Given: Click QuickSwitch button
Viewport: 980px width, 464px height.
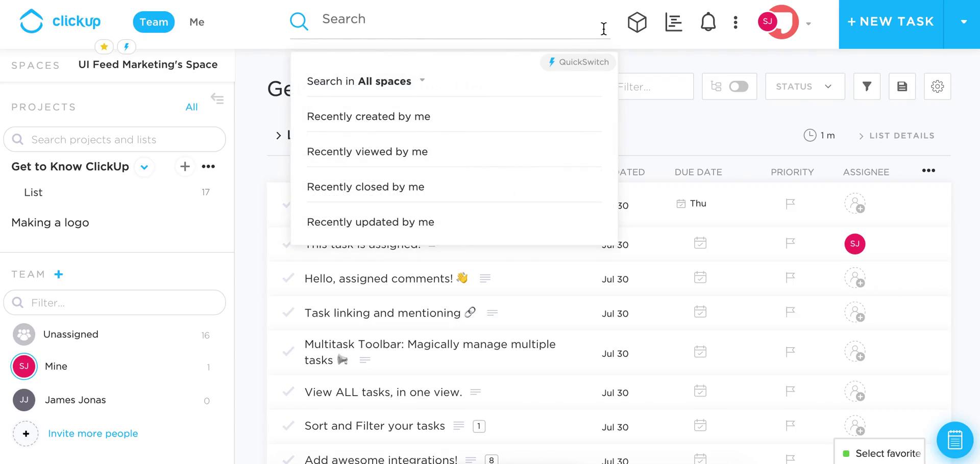Looking at the screenshot, I should tap(578, 62).
